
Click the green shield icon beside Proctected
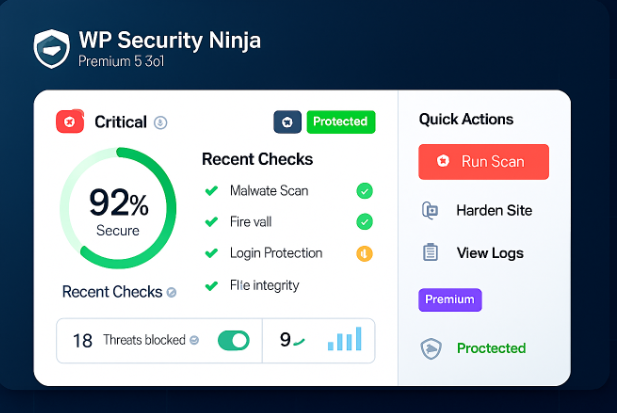click(x=430, y=348)
